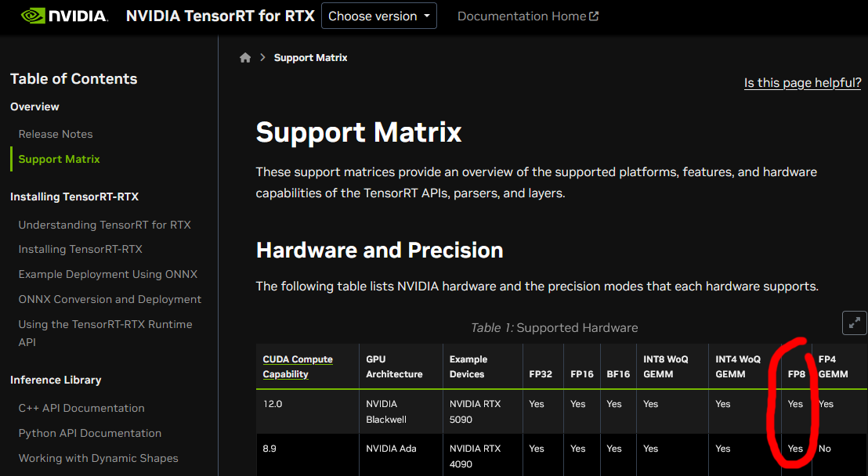Open the Choose version dropdown
Viewport: 868px width, 476px height.
[x=379, y=16]
